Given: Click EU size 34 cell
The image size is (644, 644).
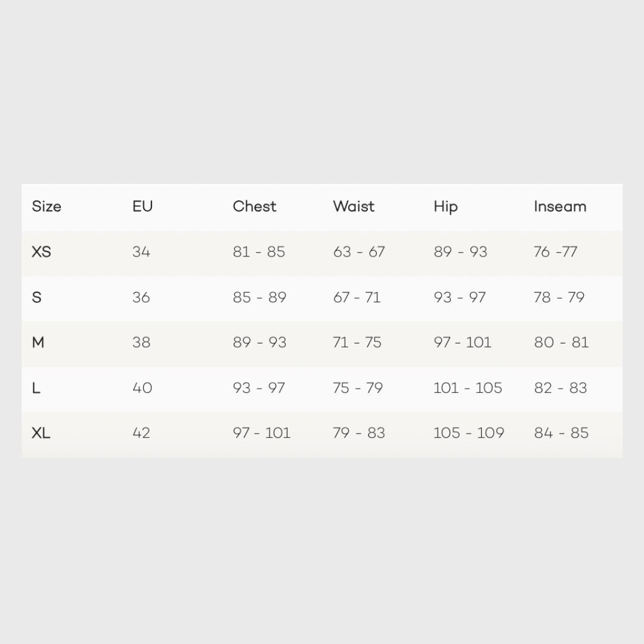Looking at the screenshot, I should 141,252.
